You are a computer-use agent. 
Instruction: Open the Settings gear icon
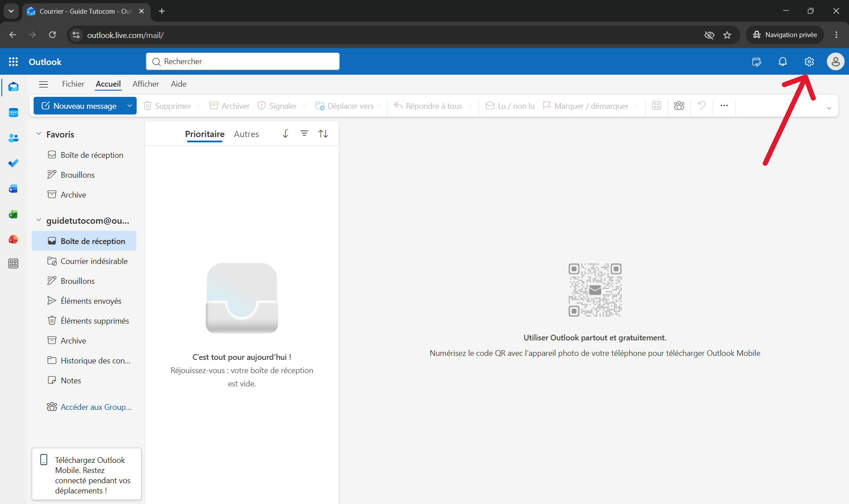point(809,62)
